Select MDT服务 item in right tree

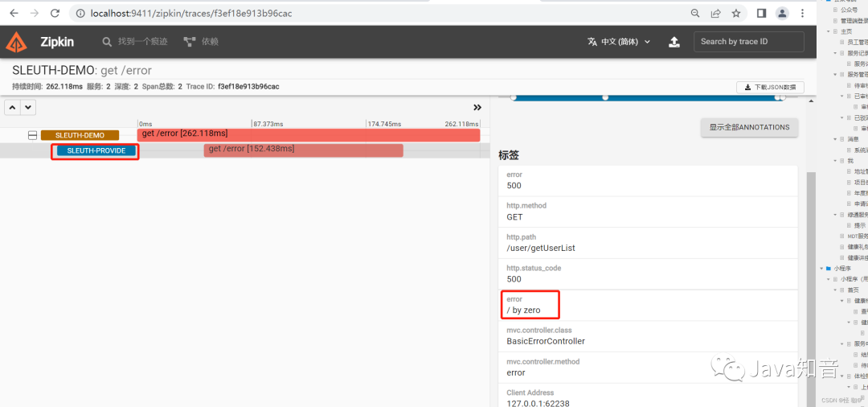coord(857,236)
